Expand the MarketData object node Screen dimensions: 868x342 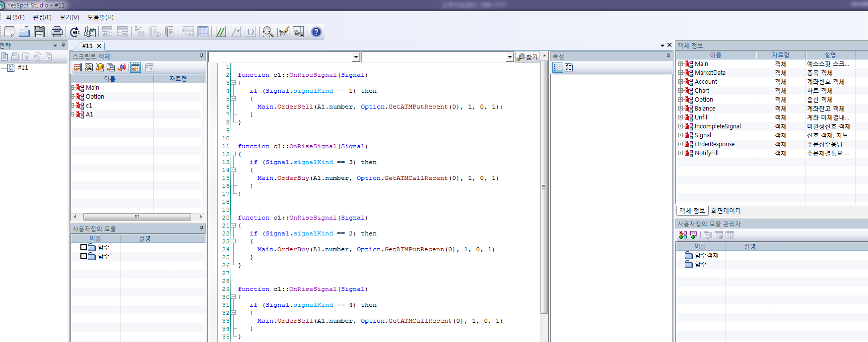[x=681, y=73]
